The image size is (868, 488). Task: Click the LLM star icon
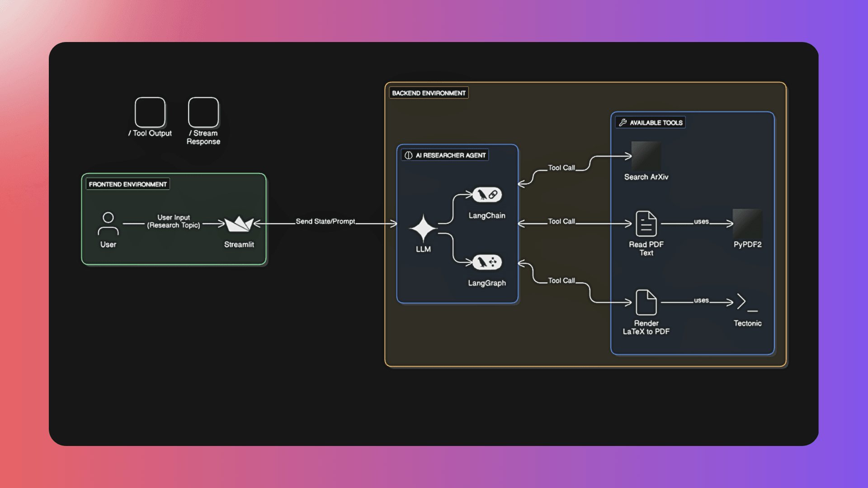[x=423, y=229]
